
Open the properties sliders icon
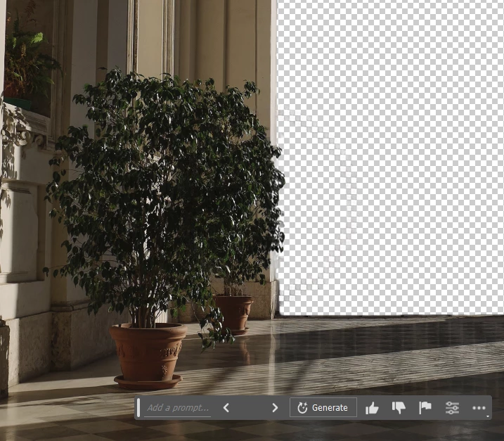point(452,408)
